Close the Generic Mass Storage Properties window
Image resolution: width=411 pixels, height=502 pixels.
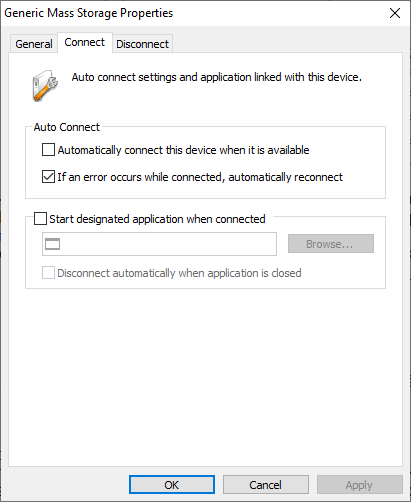coord(395,13)
